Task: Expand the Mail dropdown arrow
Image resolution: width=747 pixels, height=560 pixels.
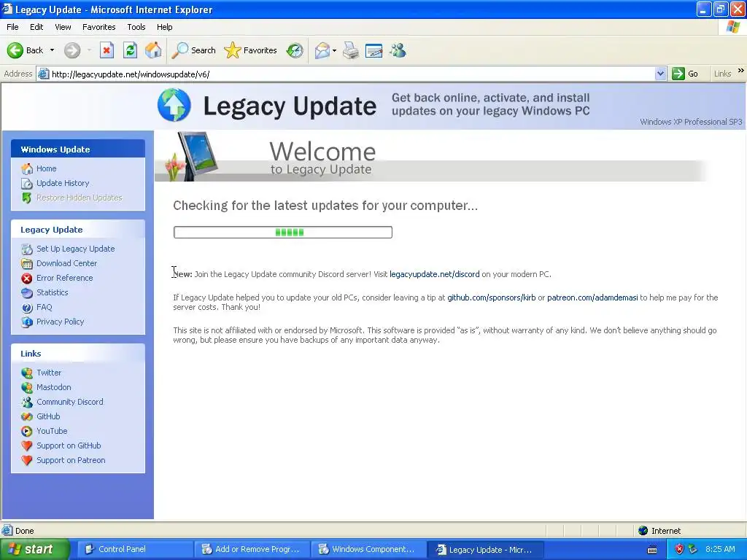Action: click(334, 50)
